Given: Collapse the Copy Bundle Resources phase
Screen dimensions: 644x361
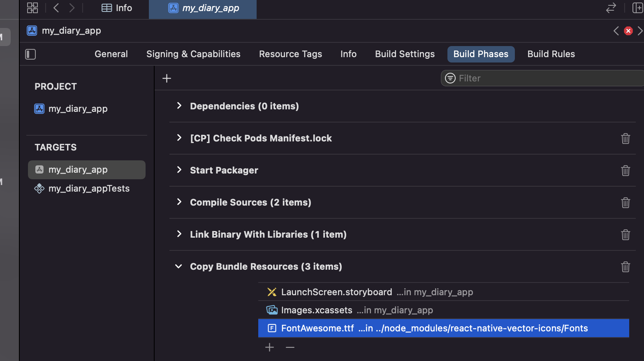Looking at the screenshot, I should 178,266.
